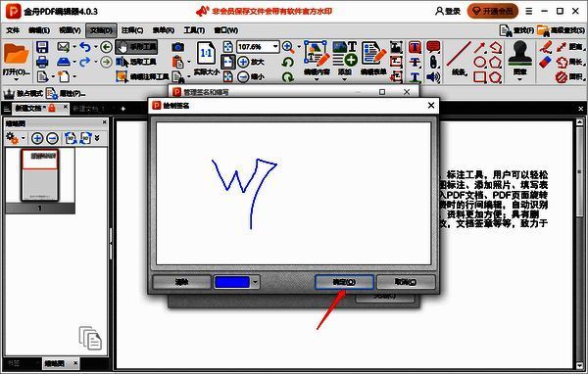This screenshot has height=374, width=588.
Task: Select the red arrow drawing tool
Action: point(479,48)
